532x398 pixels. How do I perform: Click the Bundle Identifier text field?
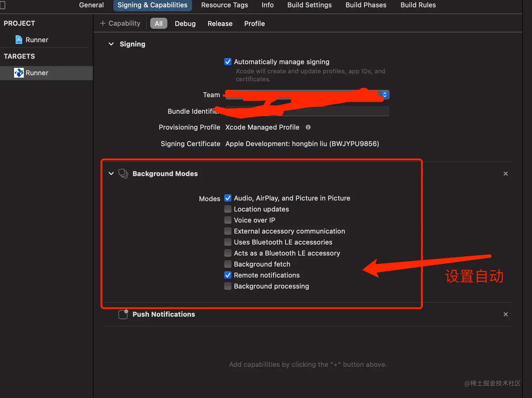coord(307,111)
